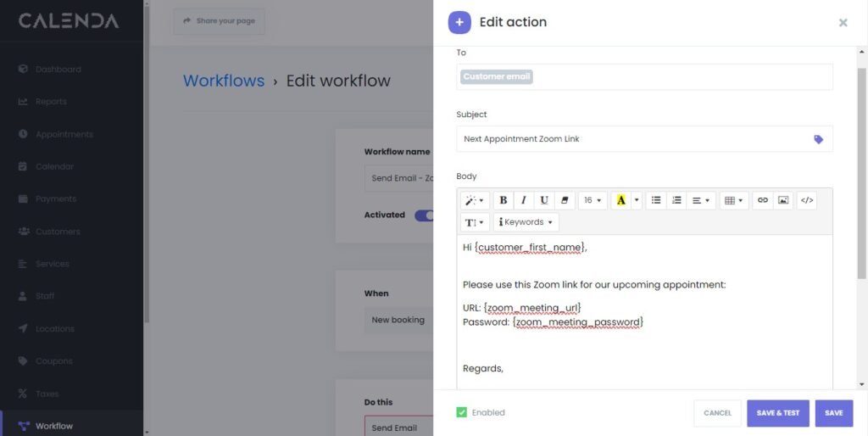Image resolution: width=868 pixels, height=436 pixels.
Task: Click into the Subject input field
Action: pyautogui.click(x=632, y=139)
